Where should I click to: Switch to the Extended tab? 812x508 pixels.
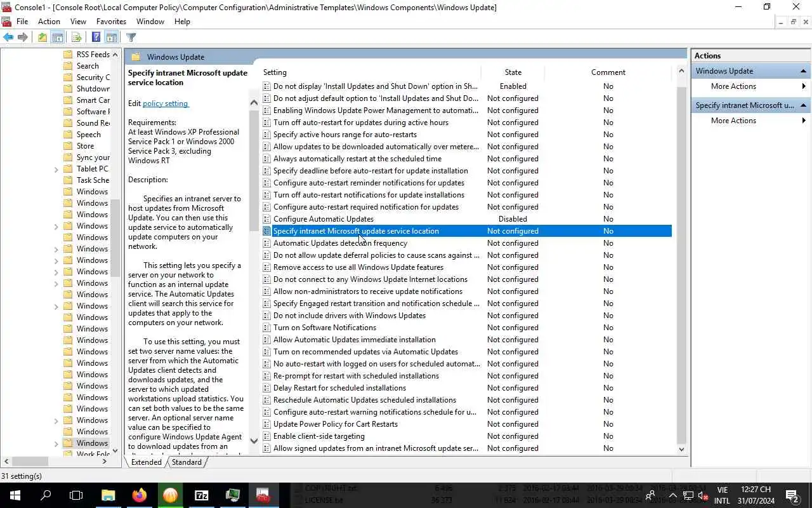coord(147,462)
